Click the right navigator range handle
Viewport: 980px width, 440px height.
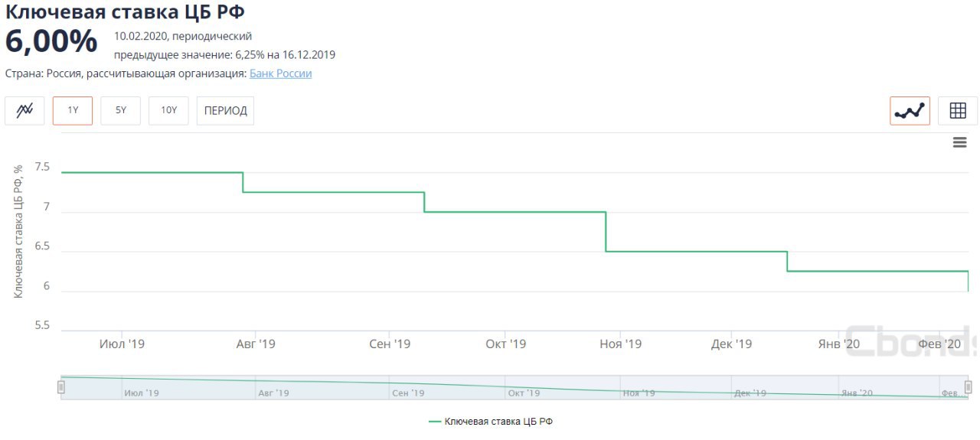[969, 387]
